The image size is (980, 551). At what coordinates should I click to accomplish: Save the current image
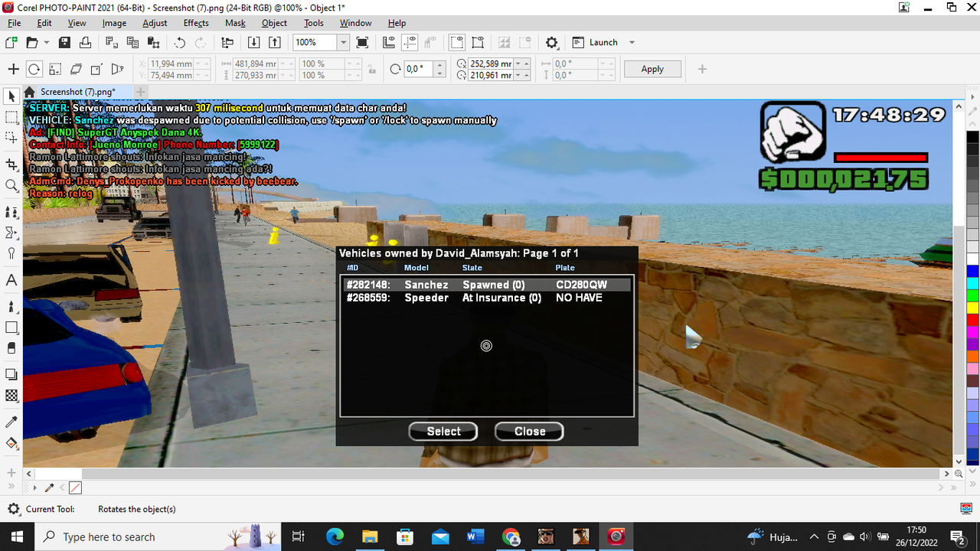(64, 43)
